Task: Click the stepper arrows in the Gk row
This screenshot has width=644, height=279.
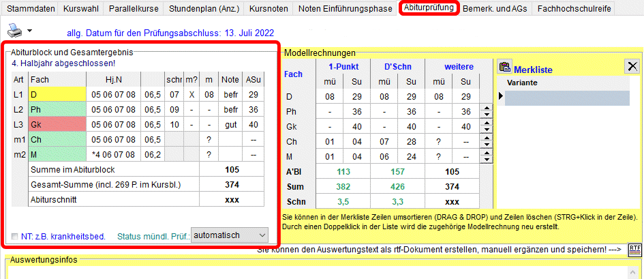Action: pos(487,126)
